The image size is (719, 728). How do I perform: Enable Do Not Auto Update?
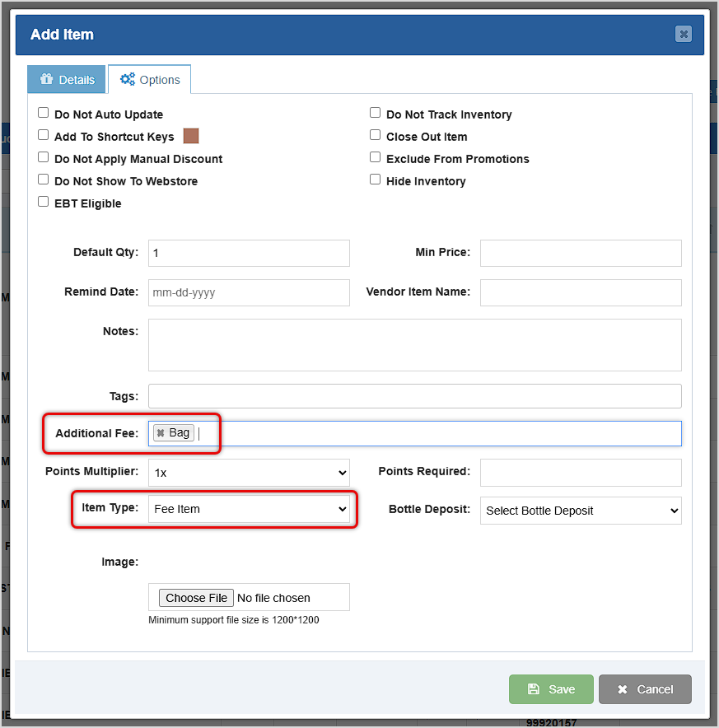tap(43, 113)
